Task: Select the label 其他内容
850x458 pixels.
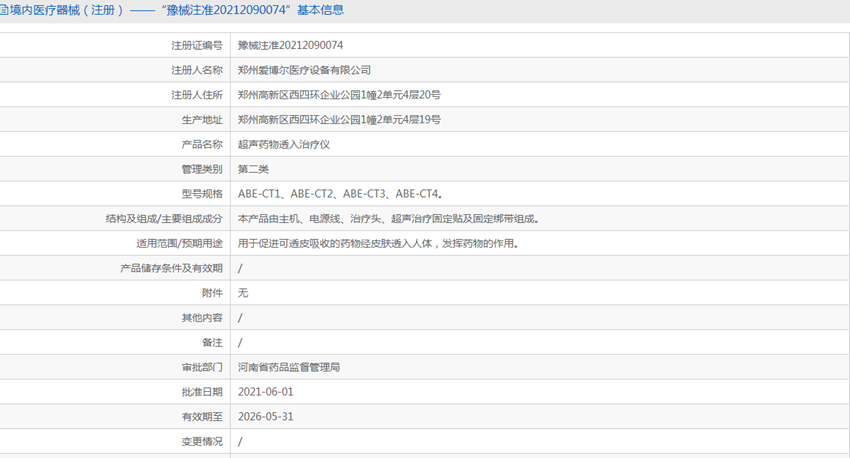Action: (202, 318)
